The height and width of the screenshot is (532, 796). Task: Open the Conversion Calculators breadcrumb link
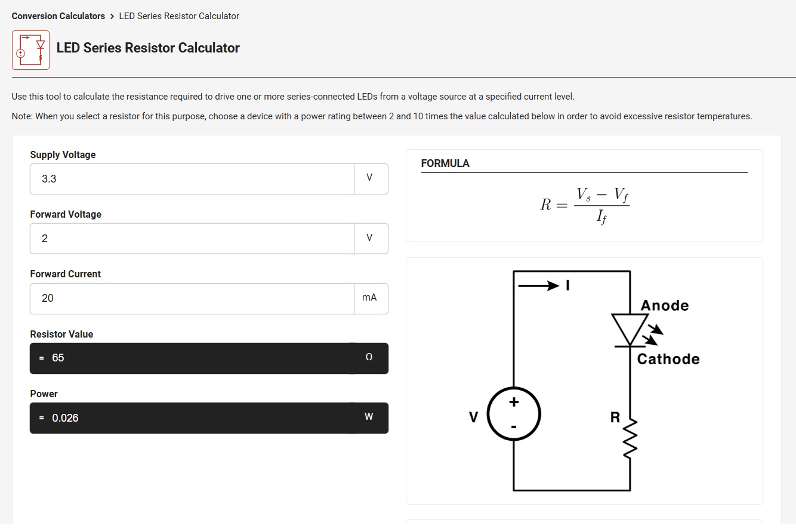coord(58,16)
